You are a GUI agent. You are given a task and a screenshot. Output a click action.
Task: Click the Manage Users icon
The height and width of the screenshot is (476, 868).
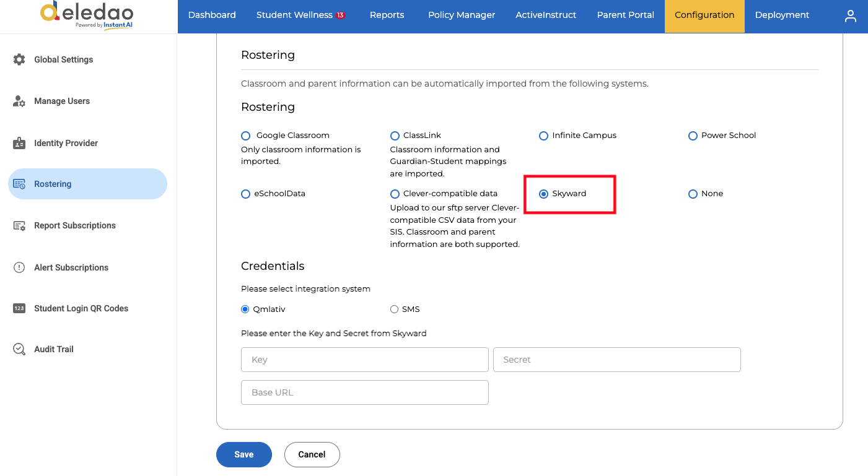[x=19, y=101]
